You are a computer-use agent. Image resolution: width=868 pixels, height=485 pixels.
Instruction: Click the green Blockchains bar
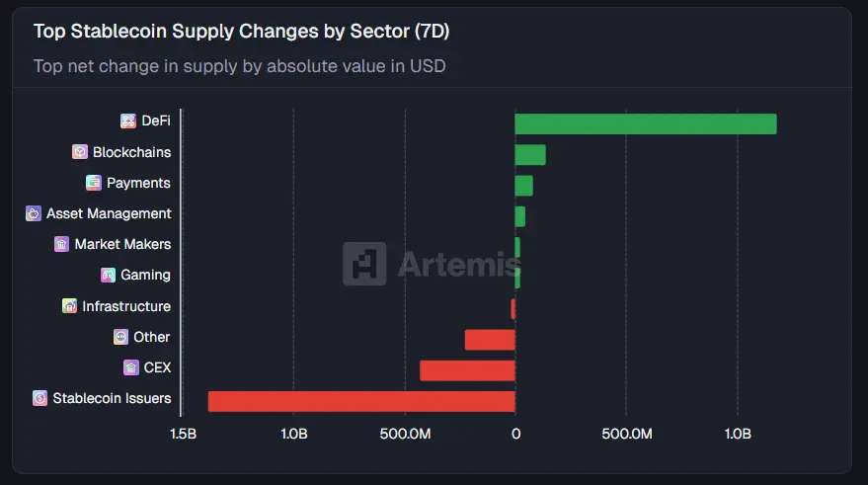pos(530,155)
